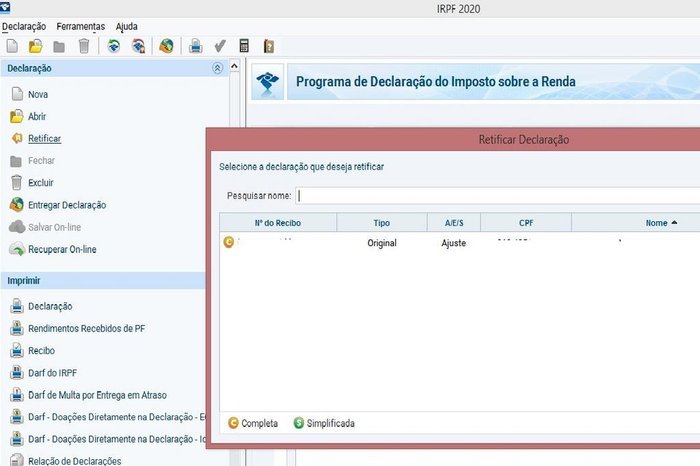Click the Nova page icon in sidebar

point(17,94)
